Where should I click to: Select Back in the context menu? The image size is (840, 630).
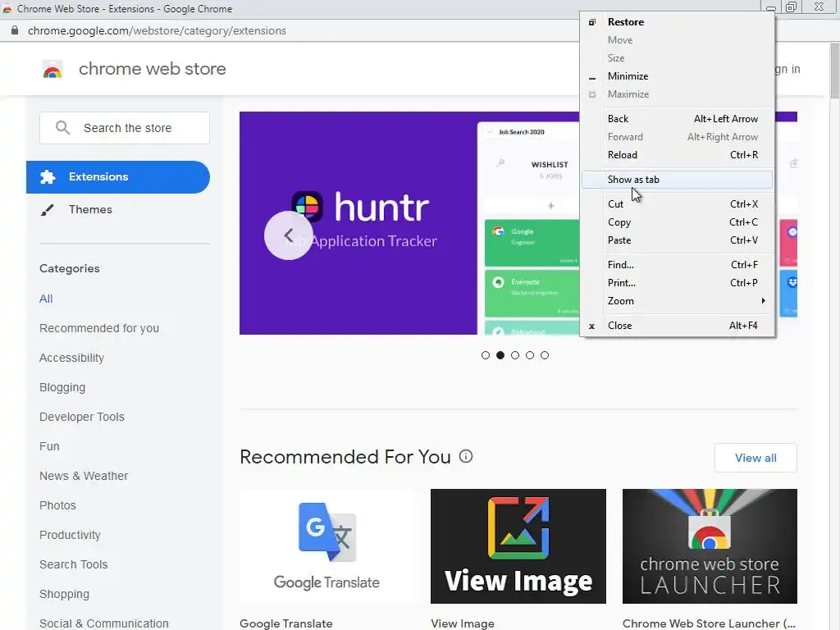[677, 119]
